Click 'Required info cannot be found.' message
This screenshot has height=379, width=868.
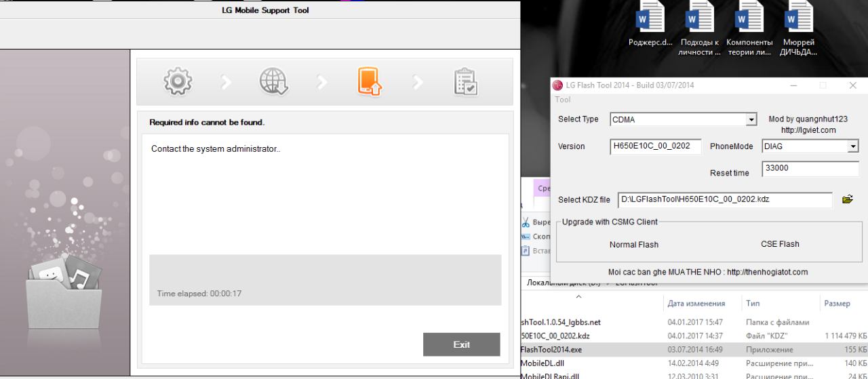coord(207,123)
